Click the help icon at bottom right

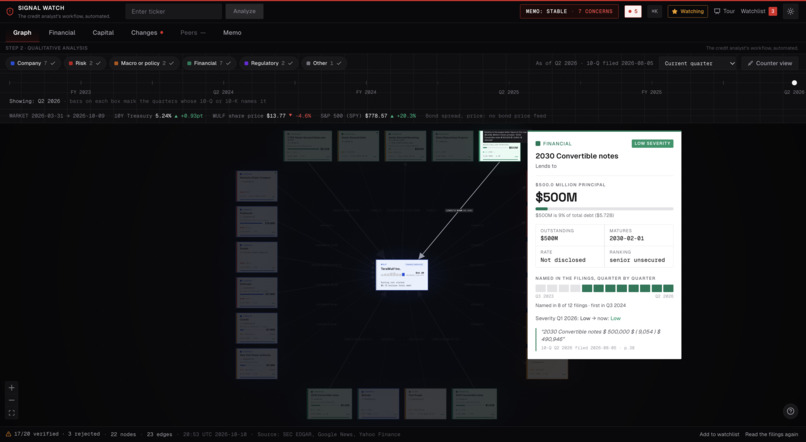(791, 411)
